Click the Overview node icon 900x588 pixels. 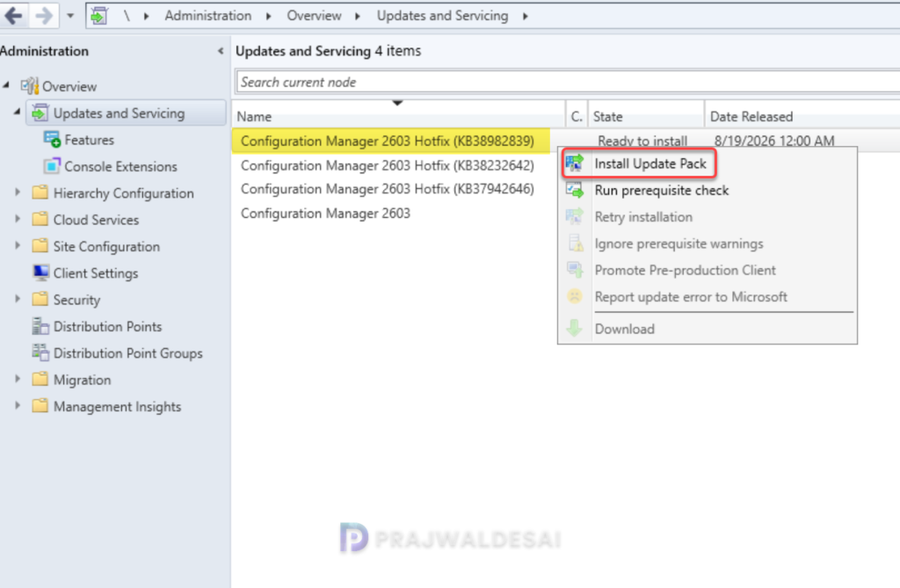(30, 85)
